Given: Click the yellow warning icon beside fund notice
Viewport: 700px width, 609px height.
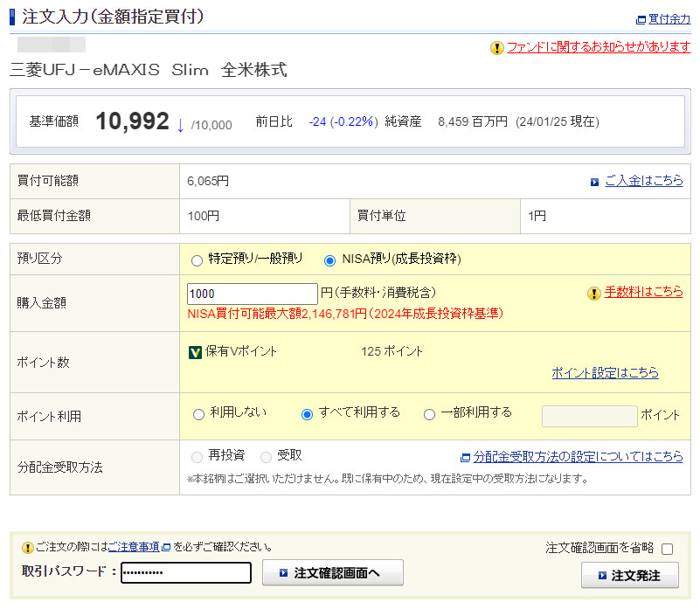Looking at the screenshot, I should (x=497, y=48).
